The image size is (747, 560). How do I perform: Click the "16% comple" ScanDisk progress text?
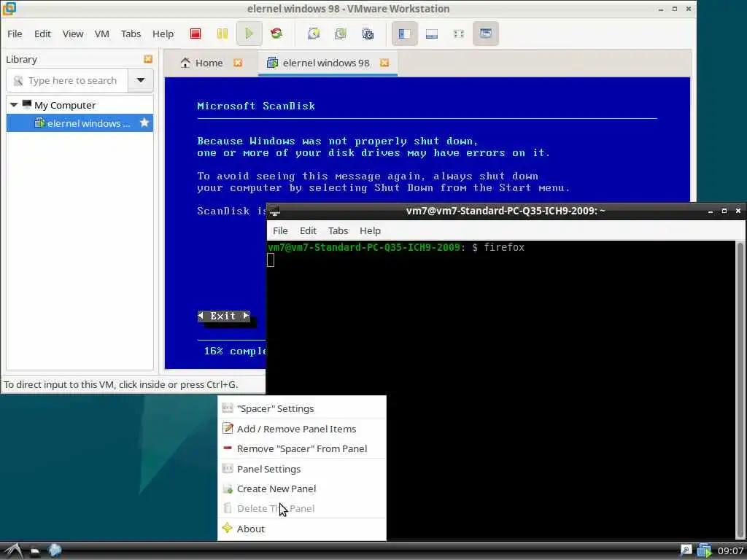(234, 351)
